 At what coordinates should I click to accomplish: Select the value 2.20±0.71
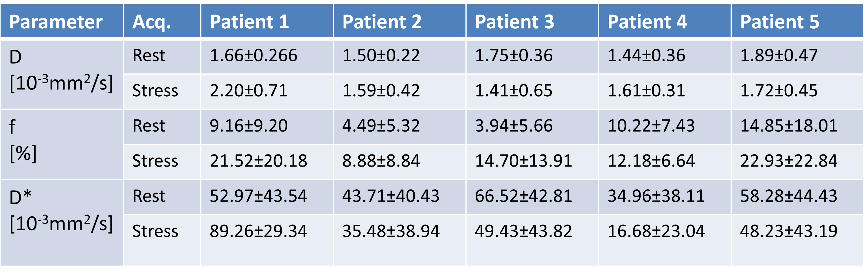click(249, 91)
